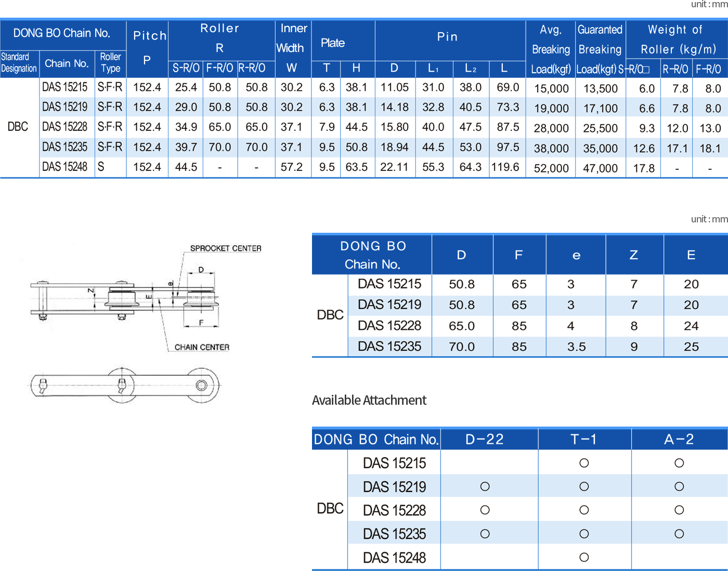The height and width of the screenshot is (571, 728).
Task: Select 'DAS 15215' in the top specification table
Action: point(65,87)
